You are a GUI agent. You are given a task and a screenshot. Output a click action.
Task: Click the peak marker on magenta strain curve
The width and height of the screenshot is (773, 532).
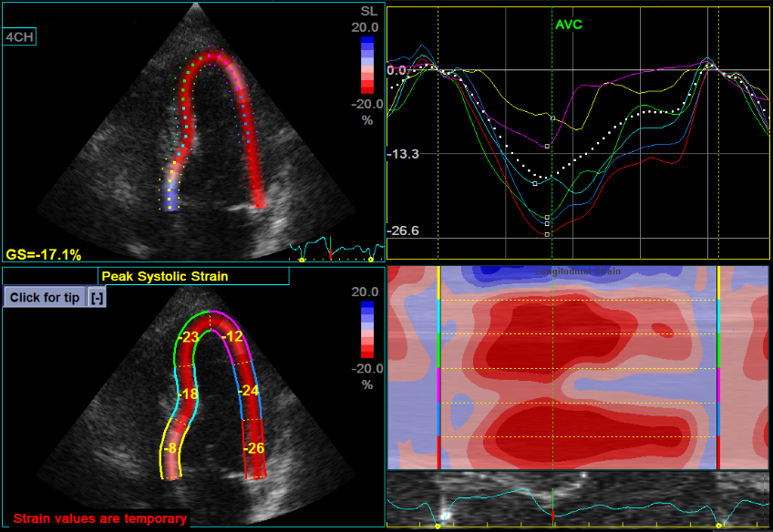coord(547,146)
